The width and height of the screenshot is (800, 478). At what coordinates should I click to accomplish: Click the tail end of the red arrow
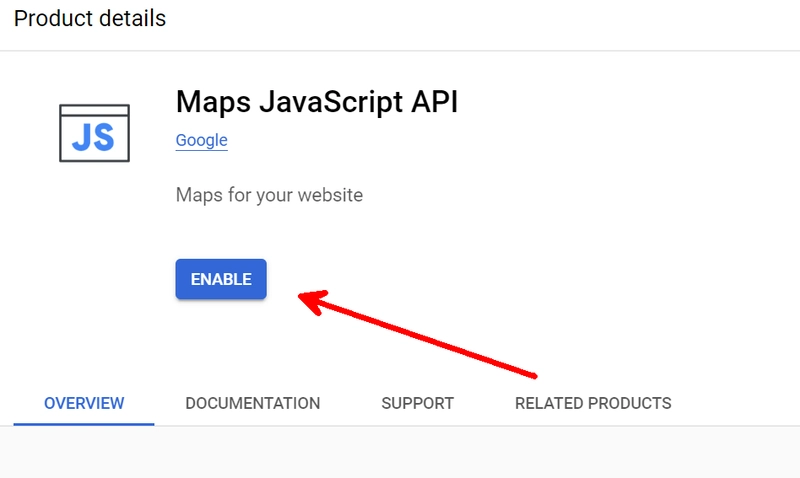pyautogui.click(x=531, y=375)
